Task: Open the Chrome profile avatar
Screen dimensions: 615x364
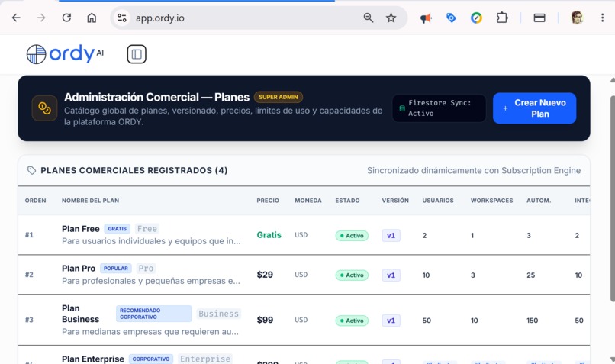Action: (577, 18)
